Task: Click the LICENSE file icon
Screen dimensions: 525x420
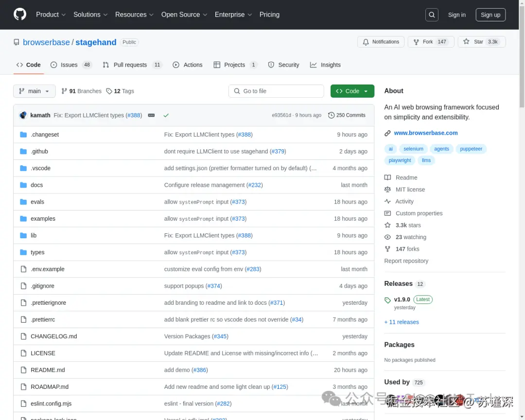Action: (x=23, y=353)
